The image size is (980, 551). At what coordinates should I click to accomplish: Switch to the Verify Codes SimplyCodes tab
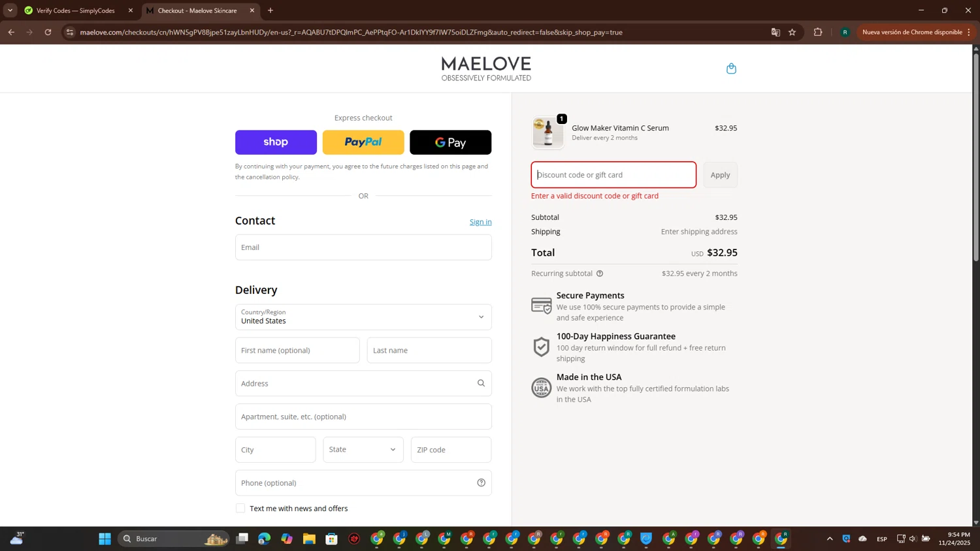tap(75, 10)
